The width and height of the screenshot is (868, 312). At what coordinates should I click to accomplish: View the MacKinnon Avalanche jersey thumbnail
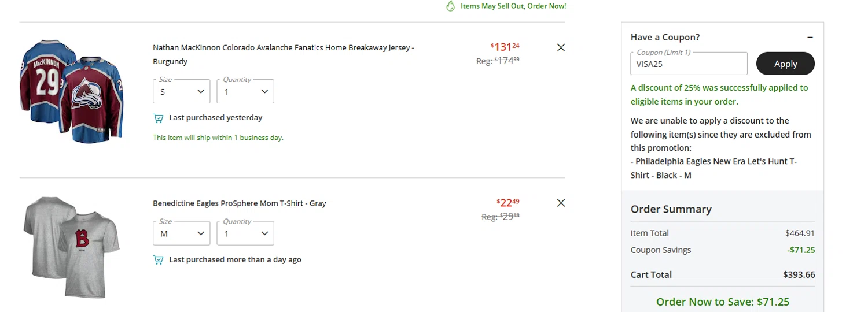[72, 91]
